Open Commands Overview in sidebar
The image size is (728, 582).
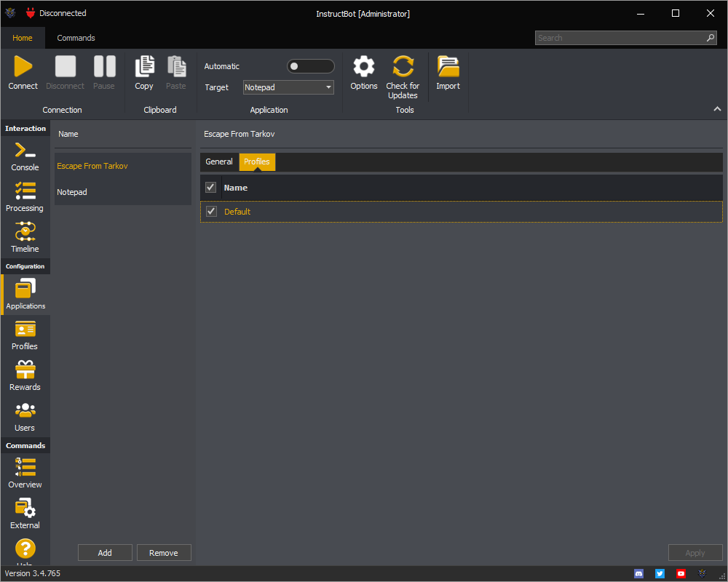coord(25,474)
